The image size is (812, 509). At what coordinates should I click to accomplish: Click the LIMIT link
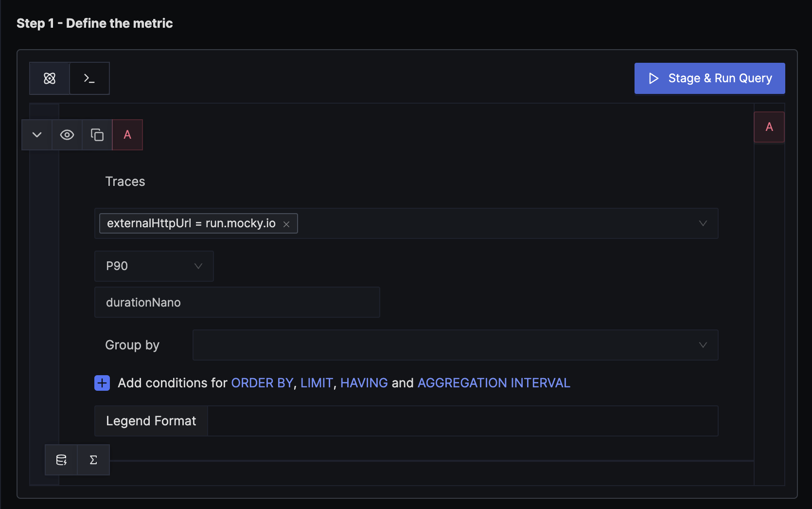317,383
